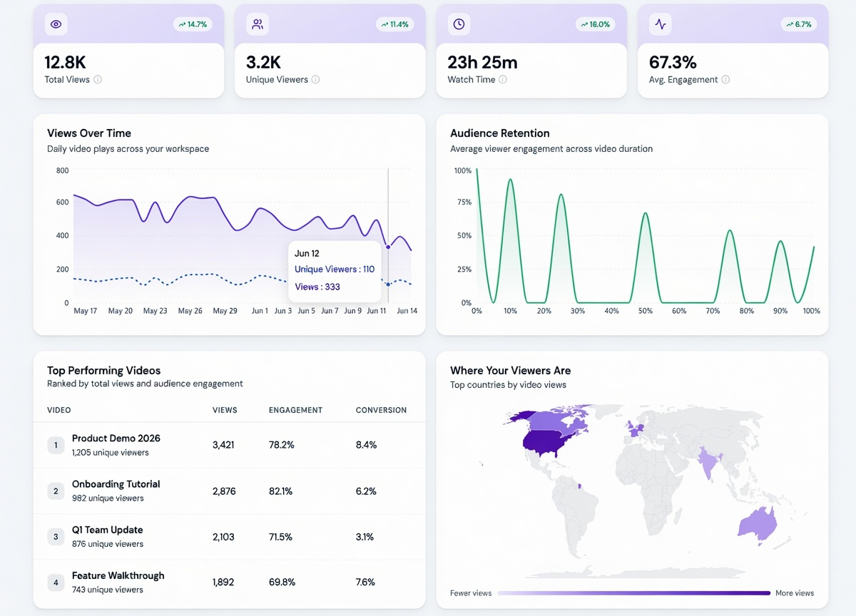856x616 pixels.
Task: Open the info icon next to Total Views
Action: (x=98, y=80)
